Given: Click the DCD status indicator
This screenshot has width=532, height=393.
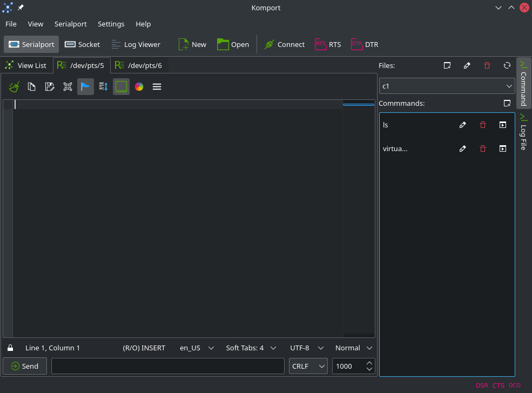Looking at the screenshot, I should pos(515,385).
